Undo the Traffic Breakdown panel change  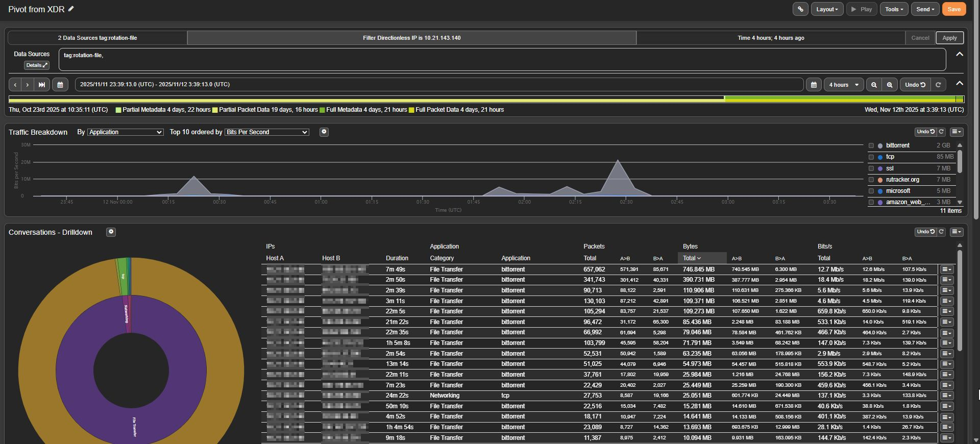925,132
